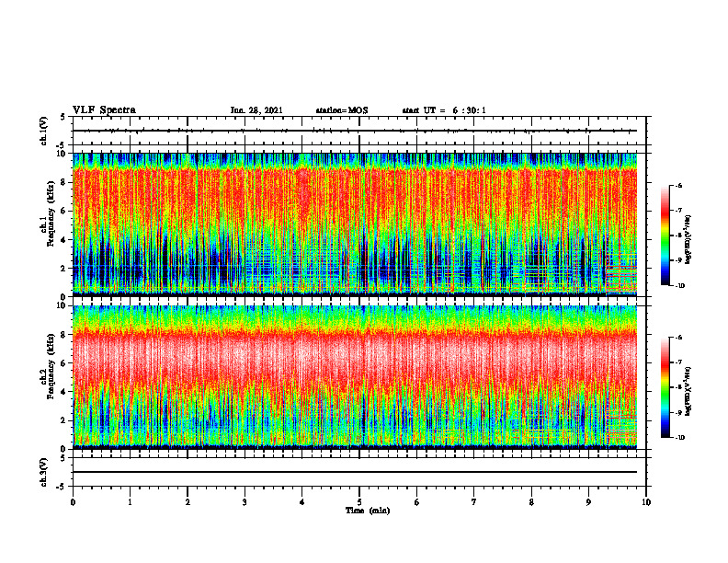Click the ch.3 flat voltage trace
Image resolution: width=728 pixels, height=563 pixels.
tap(355, 472)
